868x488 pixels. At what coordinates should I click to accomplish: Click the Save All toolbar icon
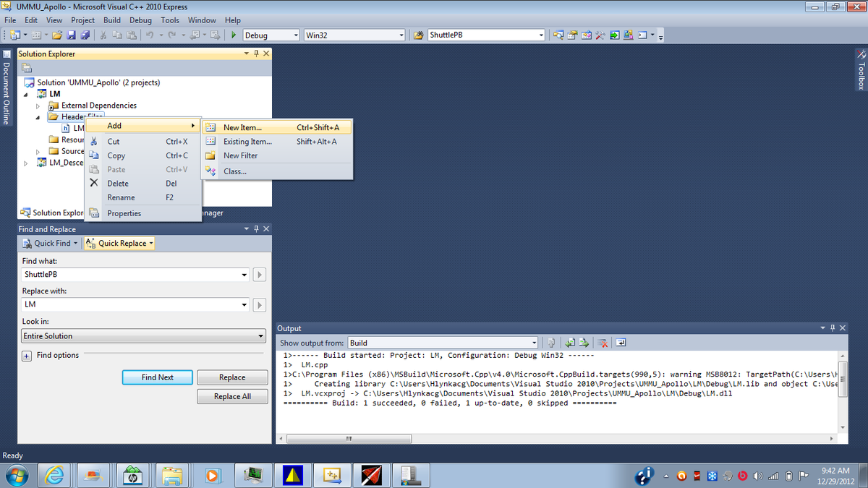[85, 35]
